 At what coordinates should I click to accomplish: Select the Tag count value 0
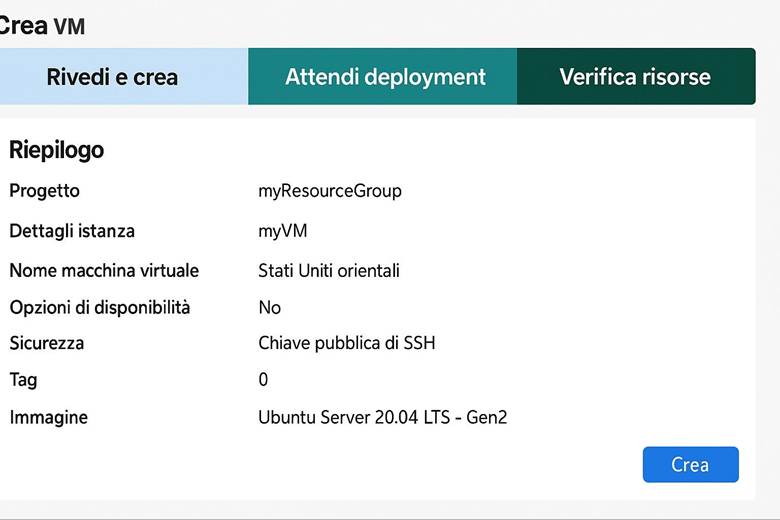[264, 380]
